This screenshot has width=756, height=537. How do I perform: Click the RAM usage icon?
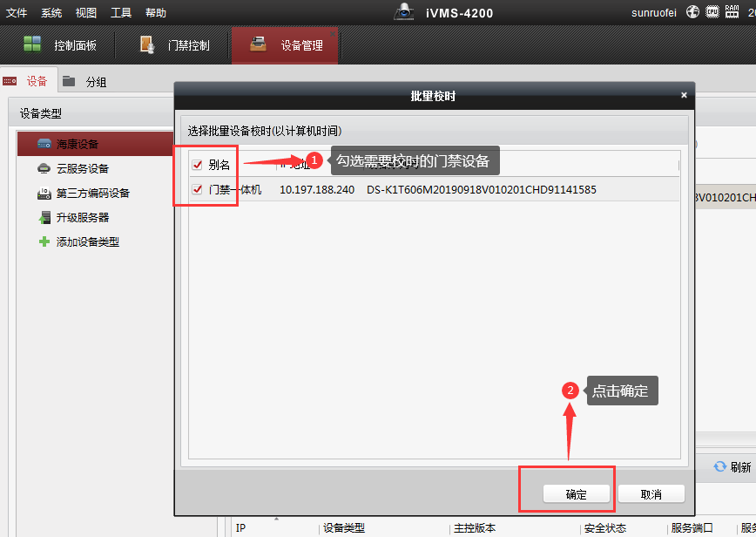[732, 12]
